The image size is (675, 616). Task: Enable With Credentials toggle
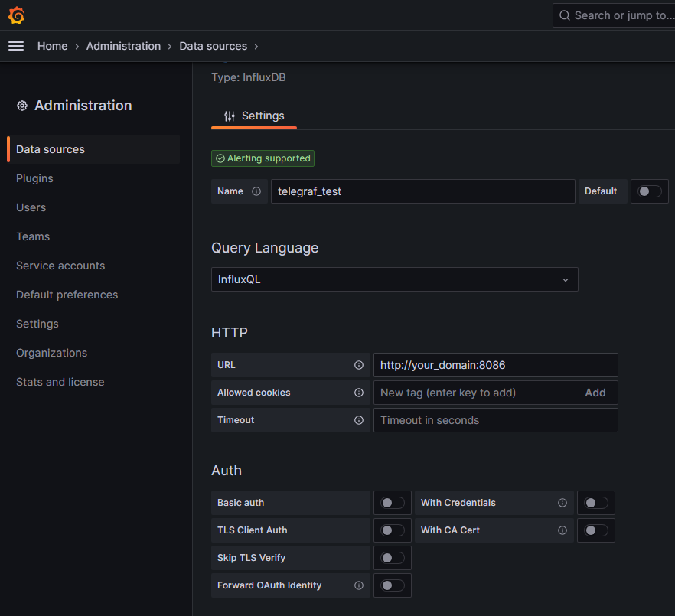596,503
